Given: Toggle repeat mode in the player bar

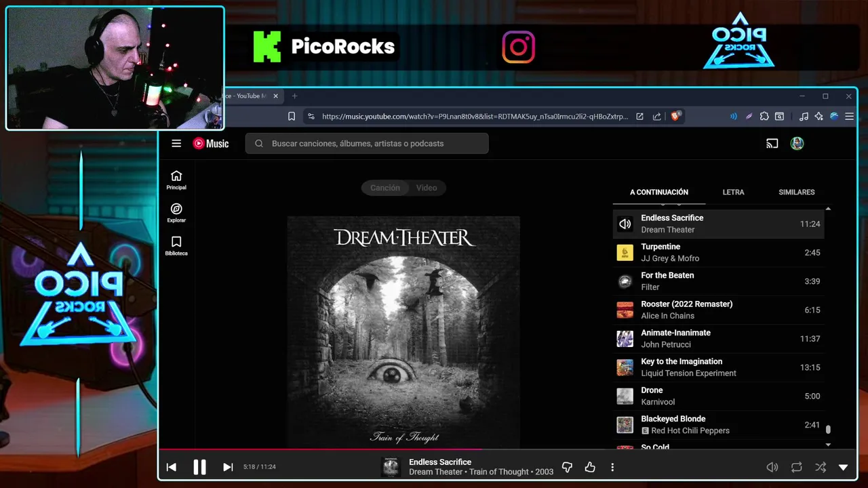Looking at the screenshot, I should tap(797, 467).
